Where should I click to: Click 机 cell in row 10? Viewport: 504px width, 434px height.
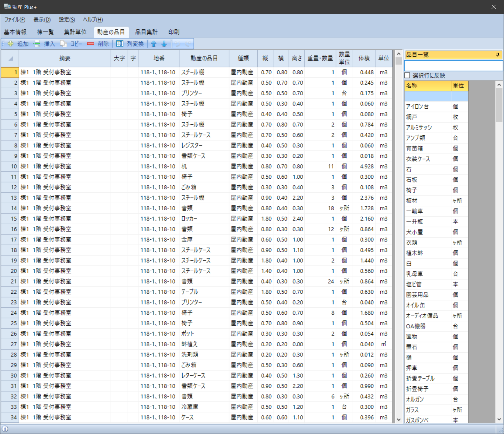click(204, 166)
